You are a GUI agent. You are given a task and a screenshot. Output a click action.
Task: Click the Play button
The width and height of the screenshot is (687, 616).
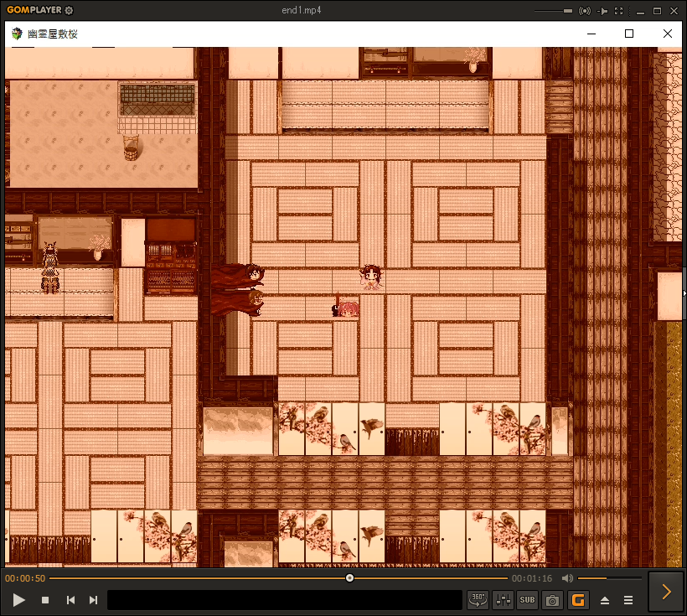(x=18, y=600)
